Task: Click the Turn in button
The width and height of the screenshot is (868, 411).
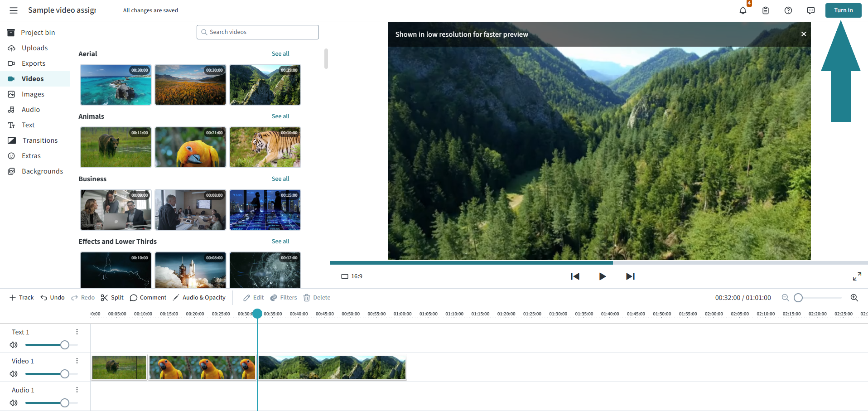Action: tap(843, 10)
